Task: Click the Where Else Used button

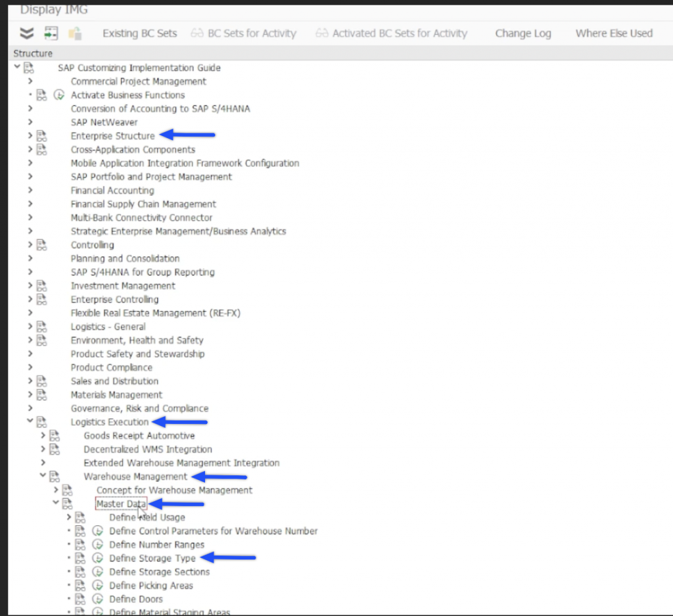Action: [614, 34]
